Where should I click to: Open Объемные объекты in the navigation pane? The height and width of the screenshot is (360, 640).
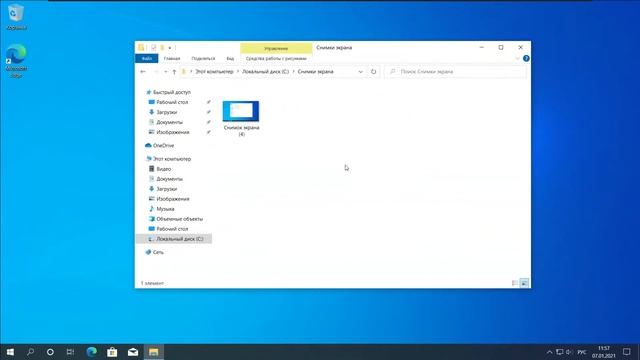pyautogui.click(x=179, y=219)
